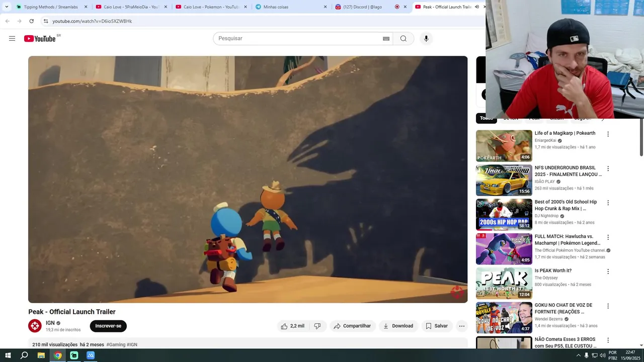The image size is (644, 362).
Task: Open options for Is PEAK Worth it?
Action: pos(608,271)
